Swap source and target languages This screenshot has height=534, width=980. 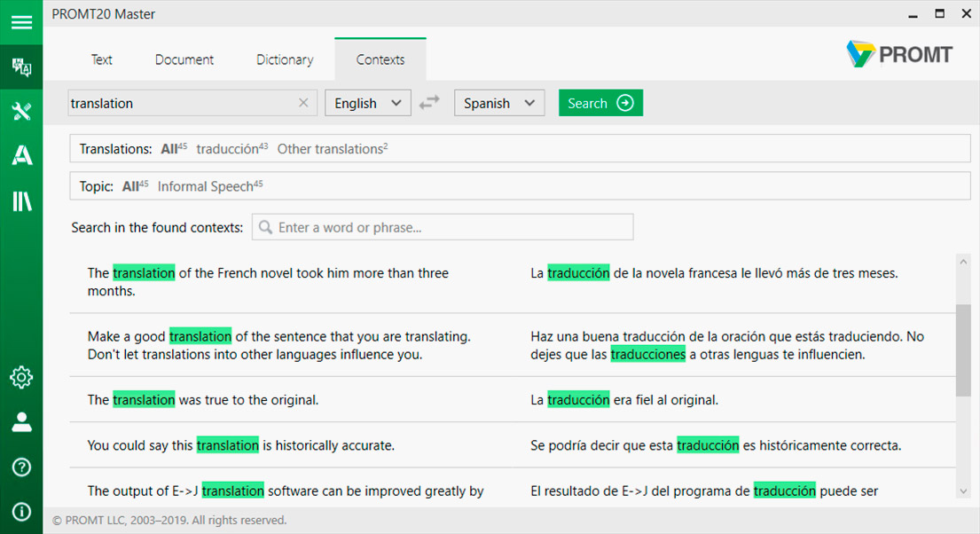click(429, 103)
